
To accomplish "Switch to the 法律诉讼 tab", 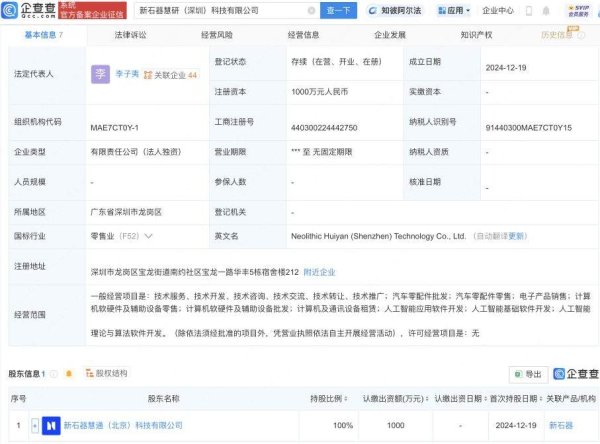I will (x=130, y=35).
